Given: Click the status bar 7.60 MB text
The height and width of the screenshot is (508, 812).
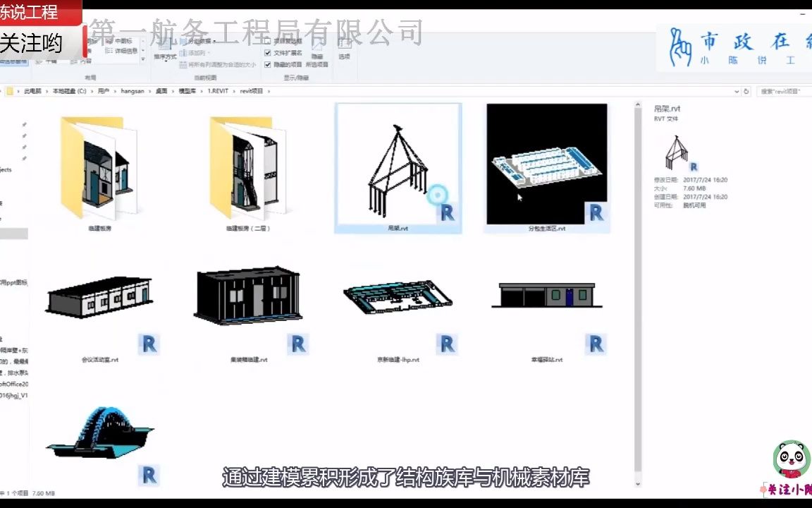Looking at the screenshot, I should (44, 493).
